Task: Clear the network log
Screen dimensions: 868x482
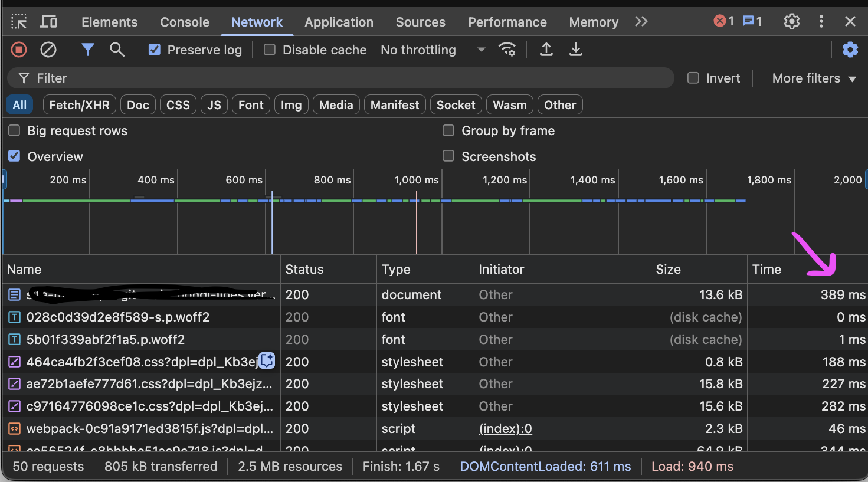Action: (x=48, y=50)
